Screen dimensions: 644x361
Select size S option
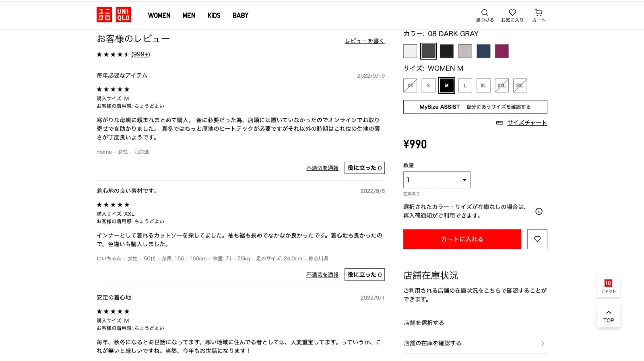click(428, 85)
